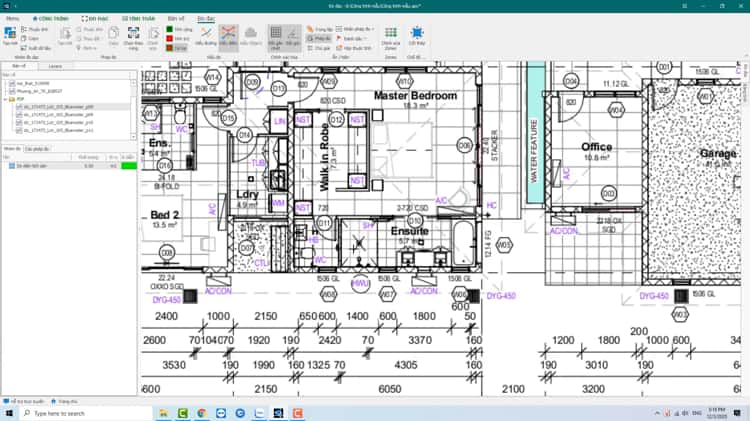Viewport: 750px width, 421px height.
Task: Click the drawing tree scrollbar up arrow
Action: tap(133, 82)
